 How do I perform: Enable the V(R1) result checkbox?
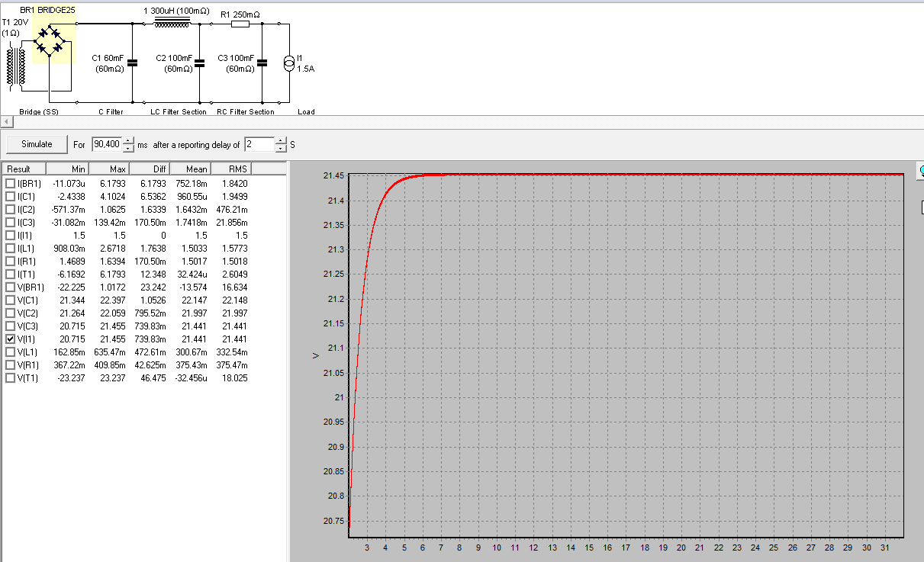point(10,364)
